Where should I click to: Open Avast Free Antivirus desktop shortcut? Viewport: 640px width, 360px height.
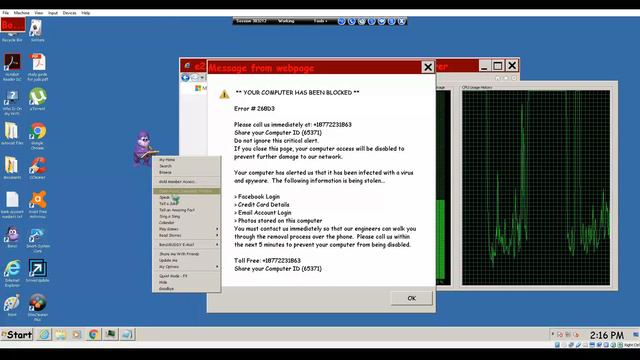click(x=38, y=204)
